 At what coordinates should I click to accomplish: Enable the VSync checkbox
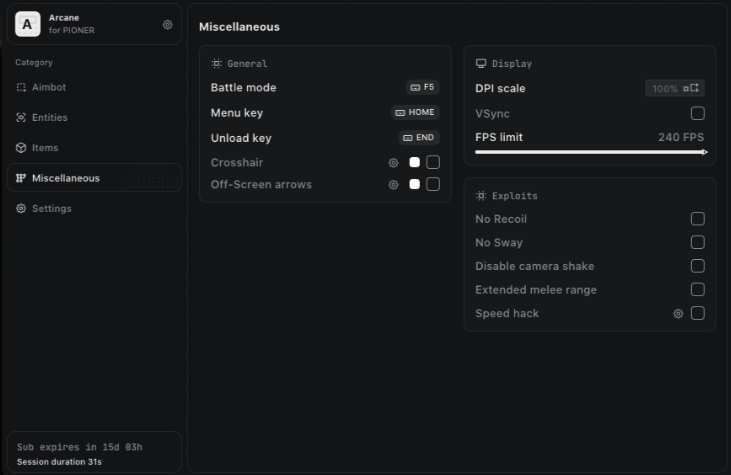(x=698, y=113)
